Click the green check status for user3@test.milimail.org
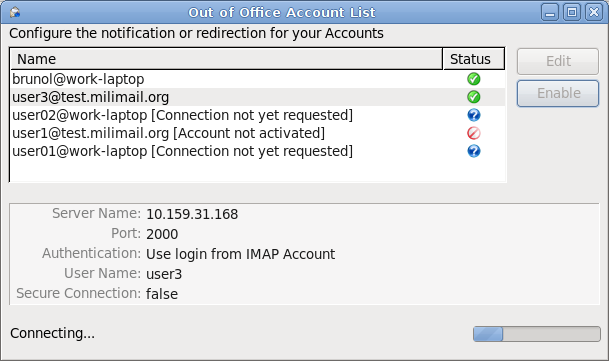This screenshot has width=609, height=361. [x=473, y=97]
